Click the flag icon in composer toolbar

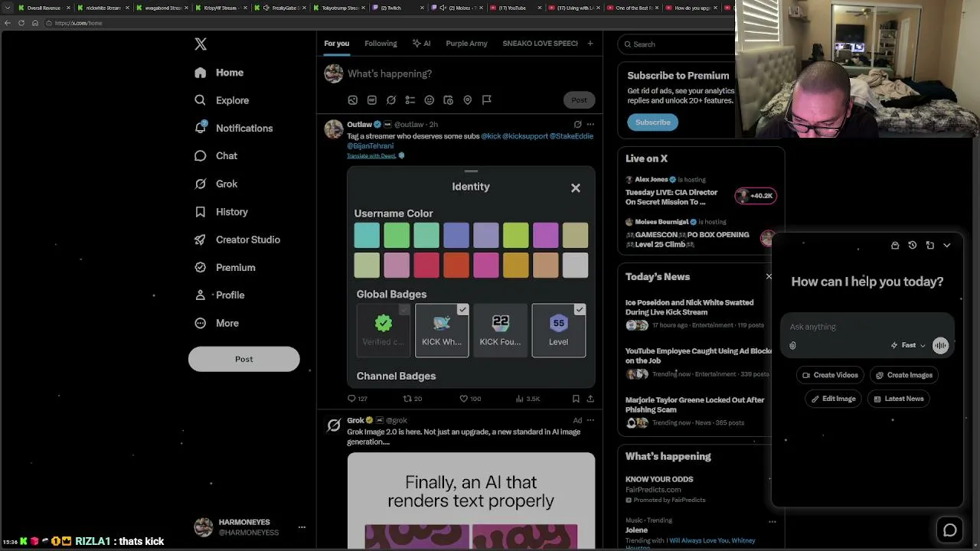point(487,100)
